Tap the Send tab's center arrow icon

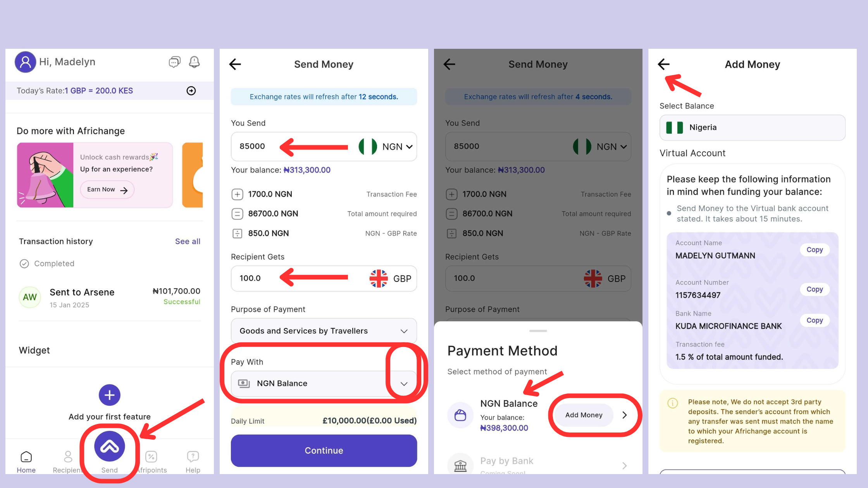(110, 447)
